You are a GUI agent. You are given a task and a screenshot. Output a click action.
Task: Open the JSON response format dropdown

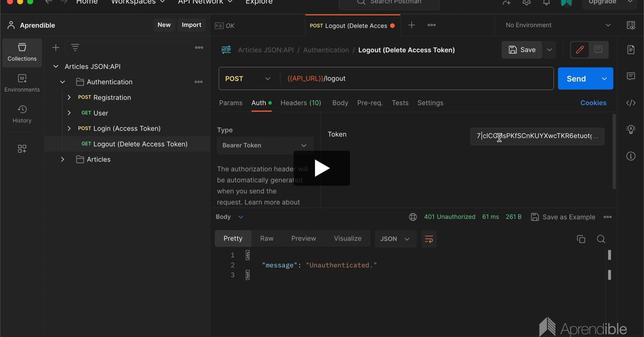(x=395, y=239)
